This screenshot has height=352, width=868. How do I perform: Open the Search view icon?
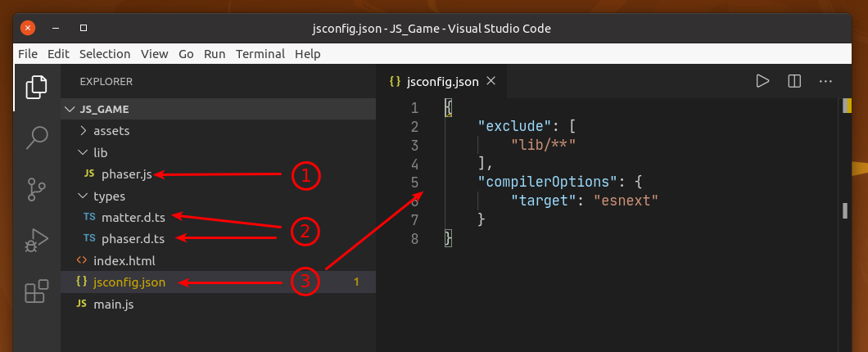(x=37, y=138)
